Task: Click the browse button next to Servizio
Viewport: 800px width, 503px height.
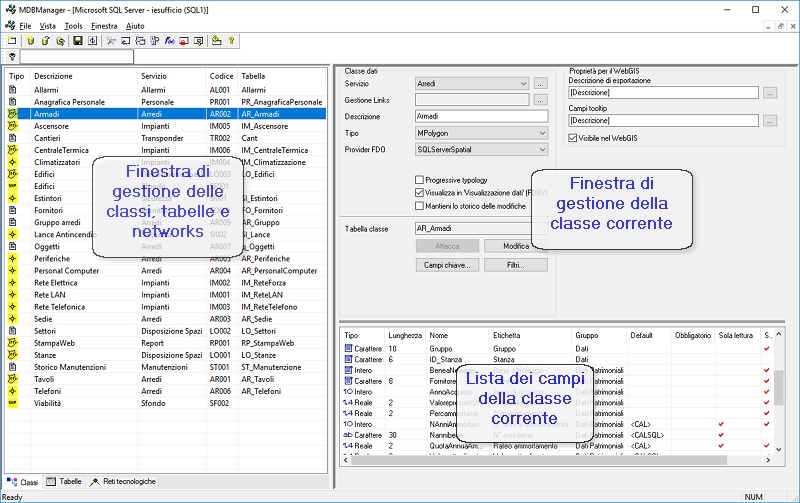Action: 541,84
